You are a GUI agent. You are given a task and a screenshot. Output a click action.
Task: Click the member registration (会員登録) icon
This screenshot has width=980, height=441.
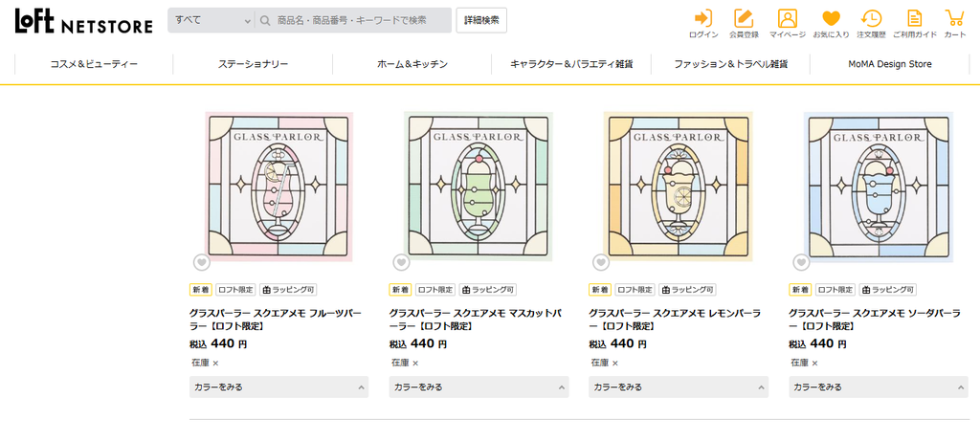tap(744, 24)
